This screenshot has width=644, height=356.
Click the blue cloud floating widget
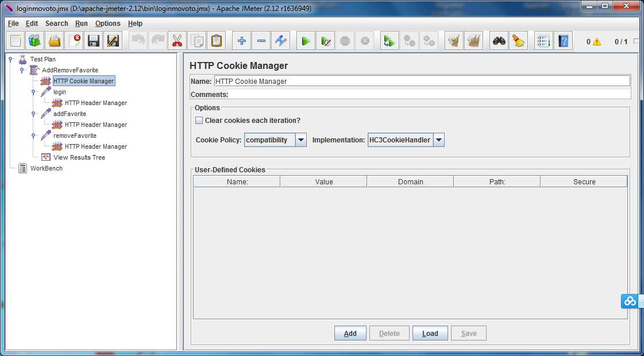(x=630, y=301)
